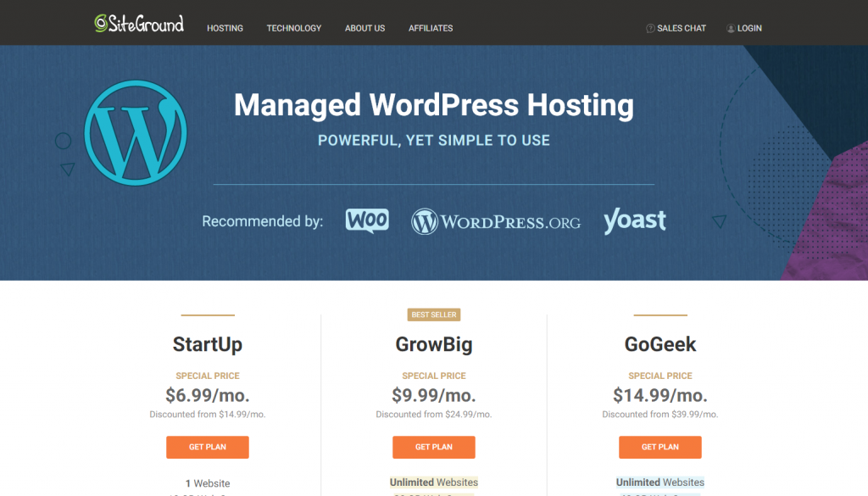Click the Login link
The image size is (868, 496).
pyautogui.click(x=749, y=28)
